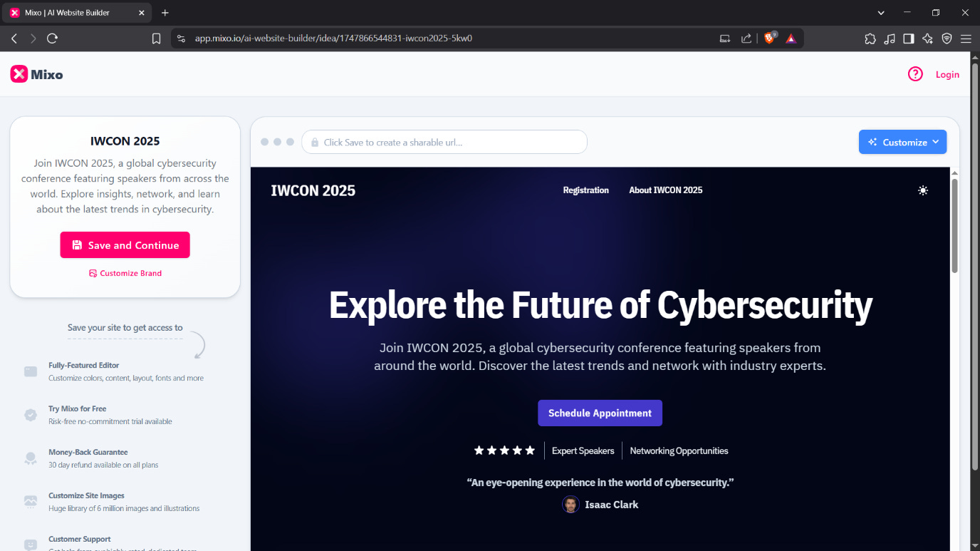The width and height of the screenshot is (980, 551).
Task: Open Brave Shields lion icon
Action: (770, 38)
